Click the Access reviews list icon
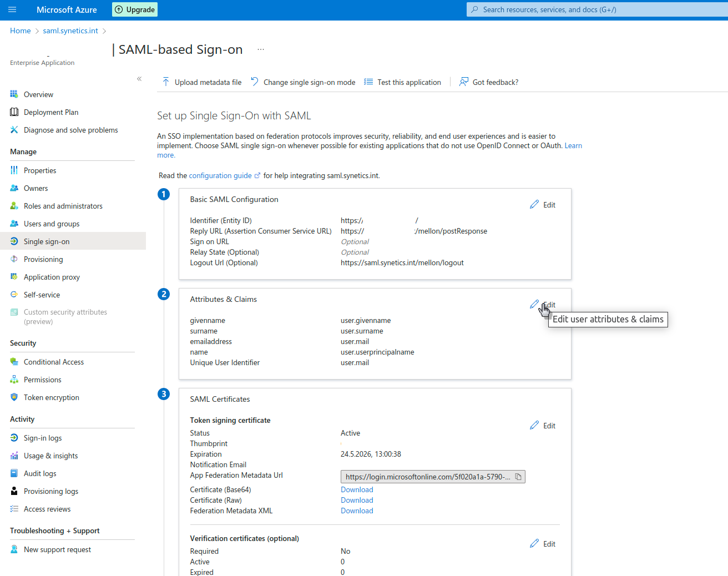 pos(14,509)
